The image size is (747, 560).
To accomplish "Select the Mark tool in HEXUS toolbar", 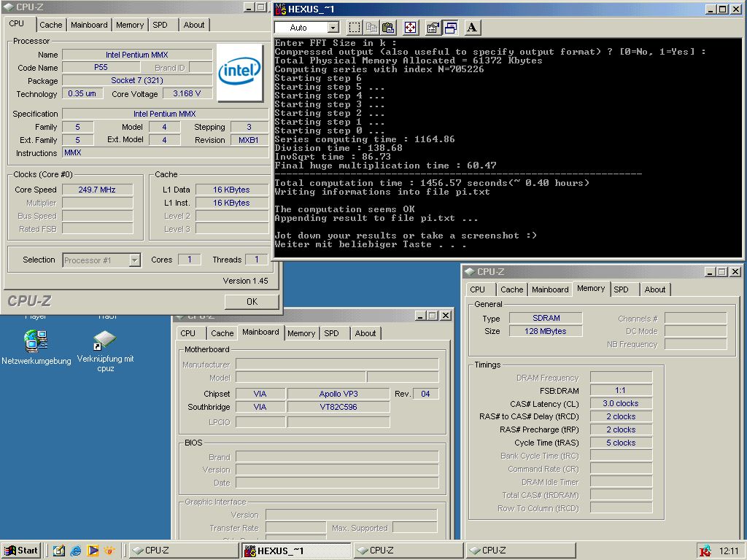I will point(355,28).
